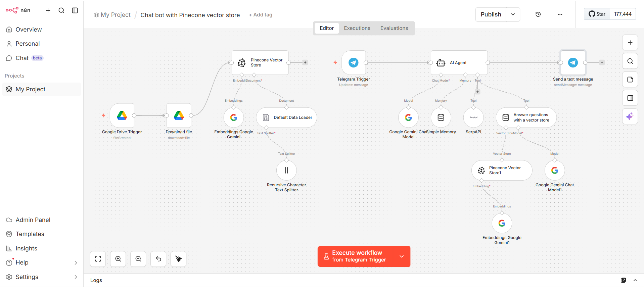Open Insights
The image size is (644, 287).
pos(42,248)
